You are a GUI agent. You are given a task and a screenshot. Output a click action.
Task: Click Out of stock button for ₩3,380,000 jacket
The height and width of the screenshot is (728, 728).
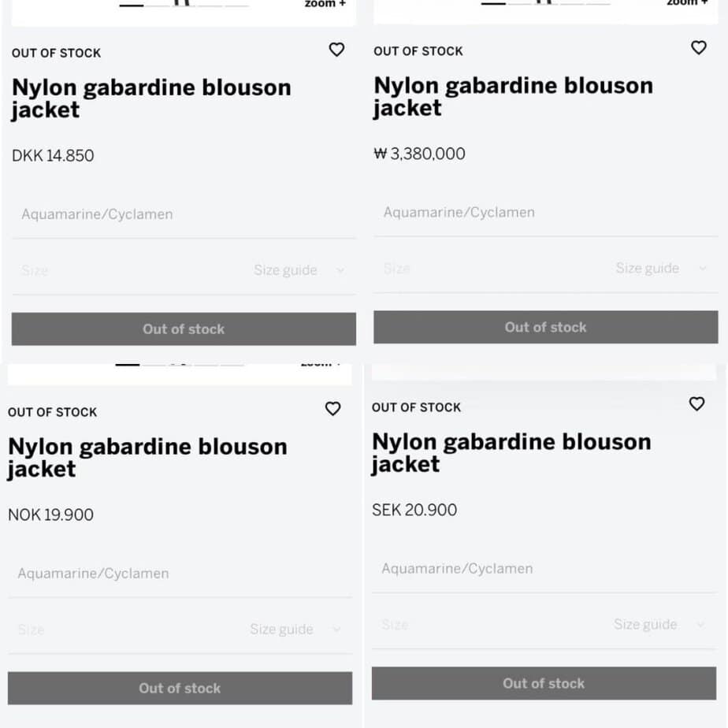coord(545,327)
